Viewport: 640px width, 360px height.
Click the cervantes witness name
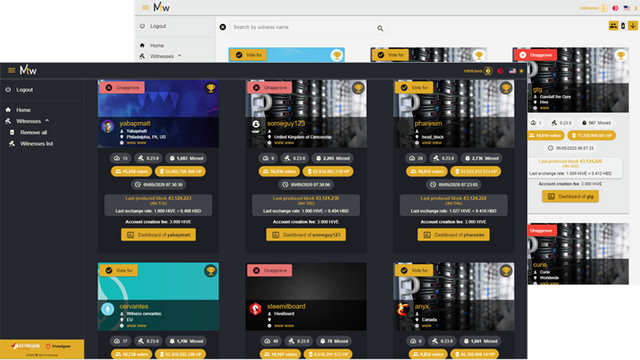134,306
